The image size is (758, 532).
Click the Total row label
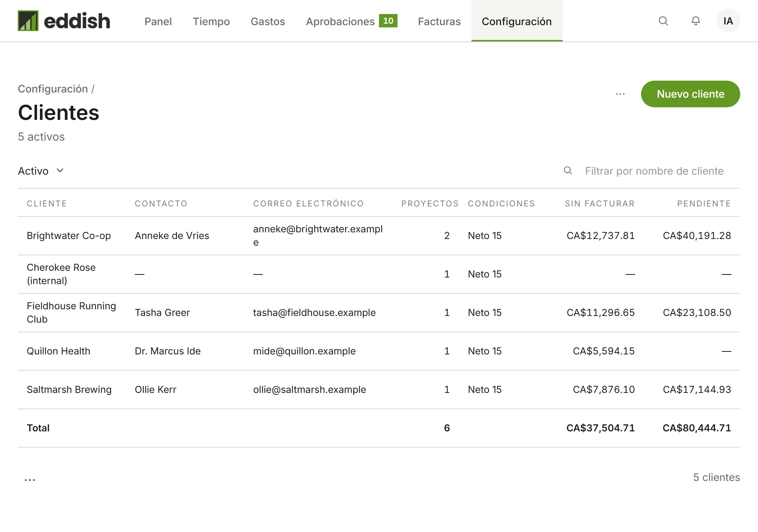[x=38, y=428]
